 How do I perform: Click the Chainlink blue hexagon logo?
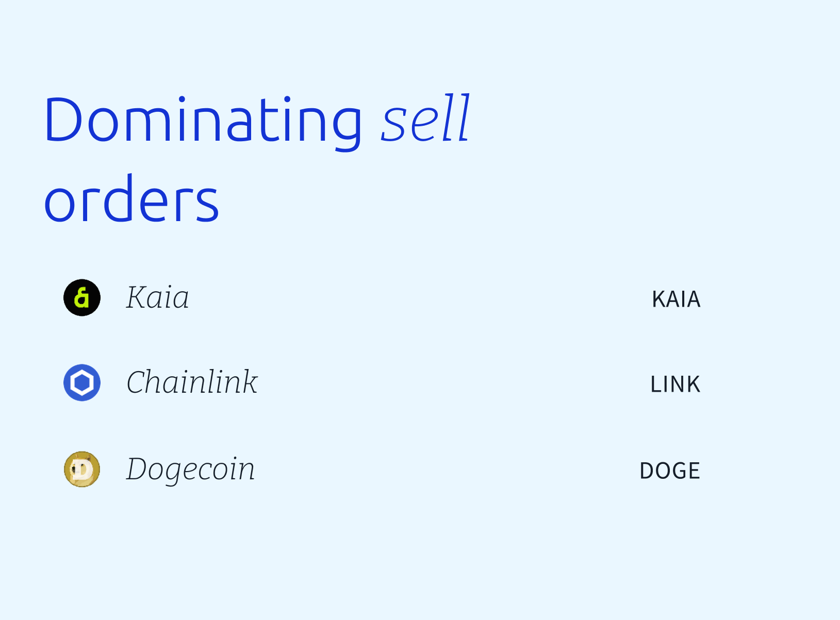[x=82, y=383]
